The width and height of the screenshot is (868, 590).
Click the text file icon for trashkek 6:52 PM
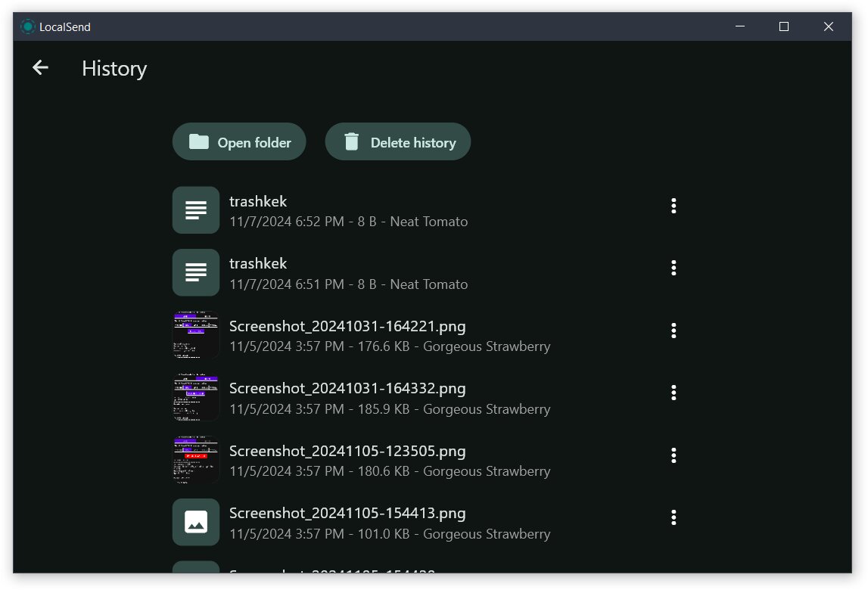(196, 210)
